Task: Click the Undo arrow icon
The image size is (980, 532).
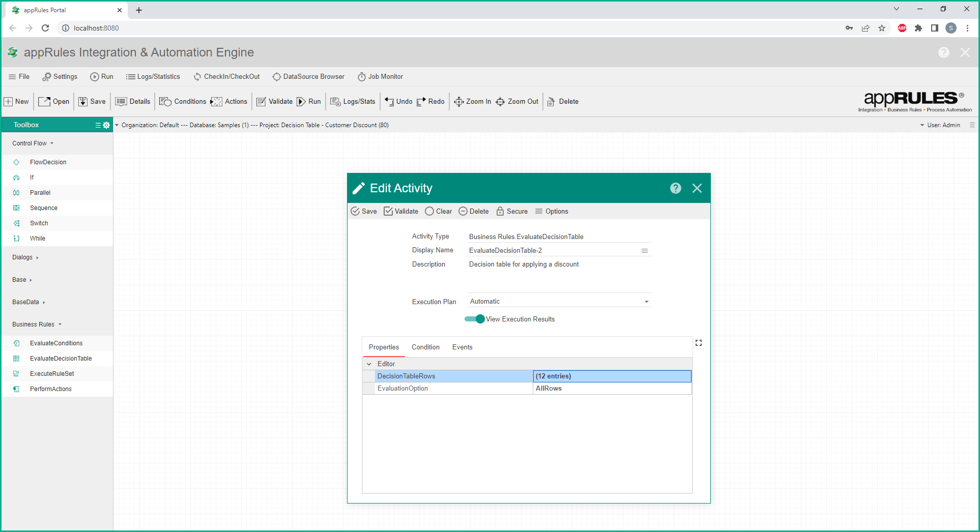Action: click(x=389, y=102)
